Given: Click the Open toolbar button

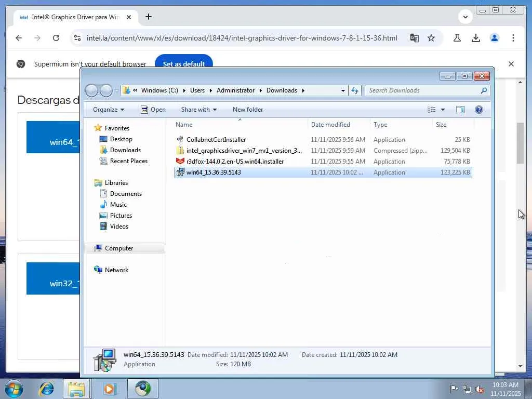Looking at the screenshot, I should tap(153, 110).
